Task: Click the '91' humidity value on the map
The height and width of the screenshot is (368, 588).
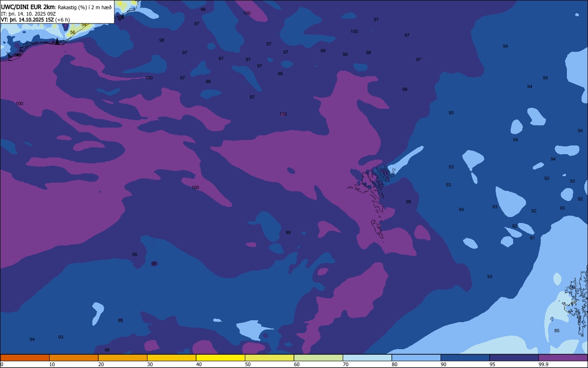Action: [x=532, y=238]
